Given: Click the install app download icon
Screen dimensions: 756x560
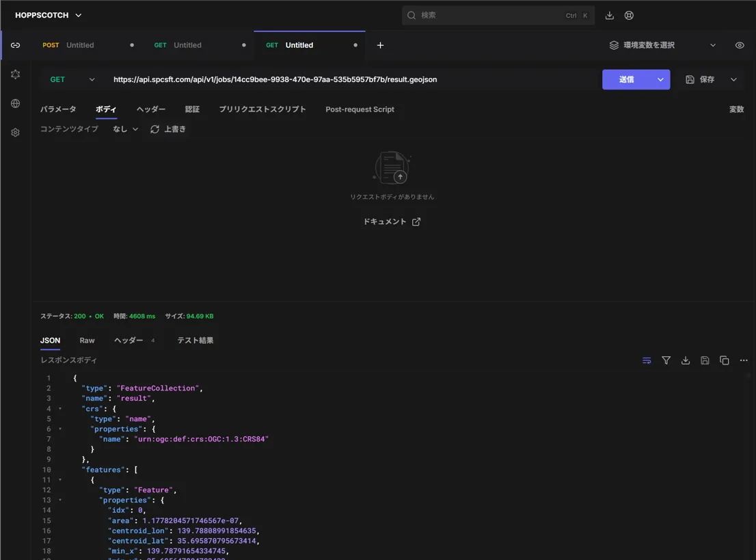Looking at the screenshot, I should (x=610, y=16).
